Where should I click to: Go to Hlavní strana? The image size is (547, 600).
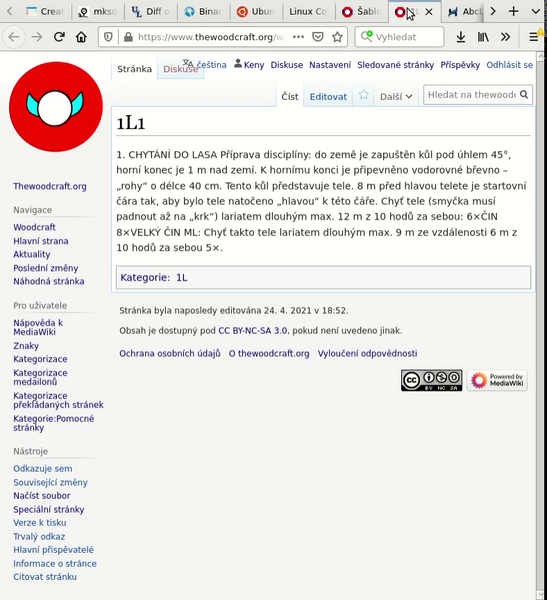[x=41, y=241]
